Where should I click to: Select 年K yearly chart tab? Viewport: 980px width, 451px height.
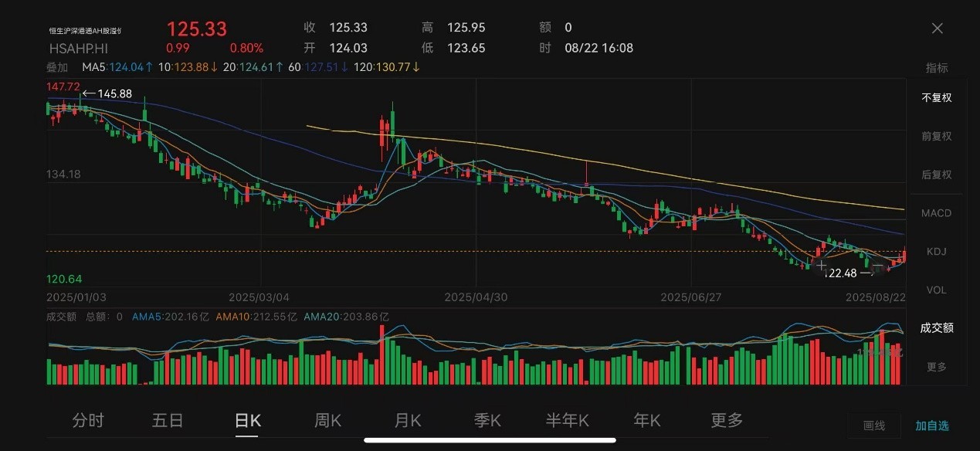pos(647,420)
